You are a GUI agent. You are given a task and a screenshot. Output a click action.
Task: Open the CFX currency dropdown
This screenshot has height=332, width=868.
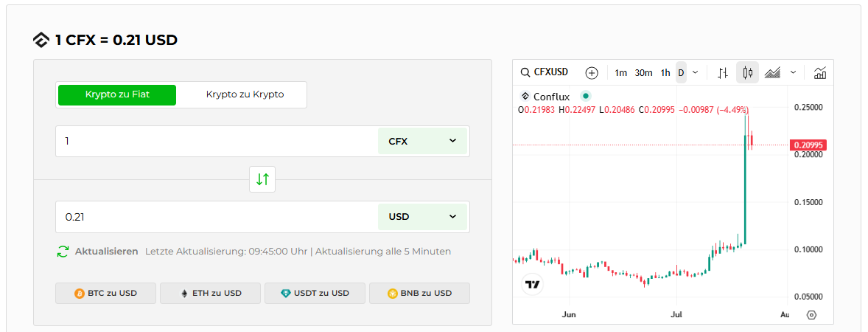click(422, 142)
